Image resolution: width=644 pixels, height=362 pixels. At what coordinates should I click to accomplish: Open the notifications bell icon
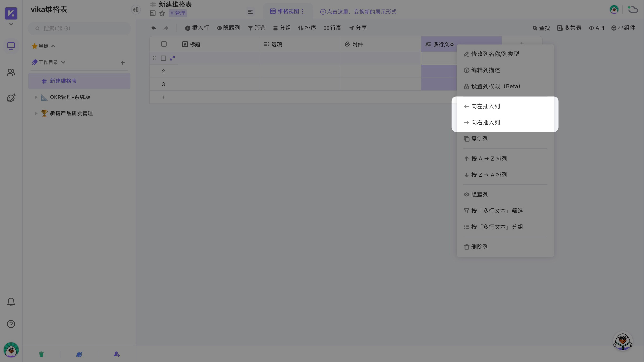[x=11, y=302]
